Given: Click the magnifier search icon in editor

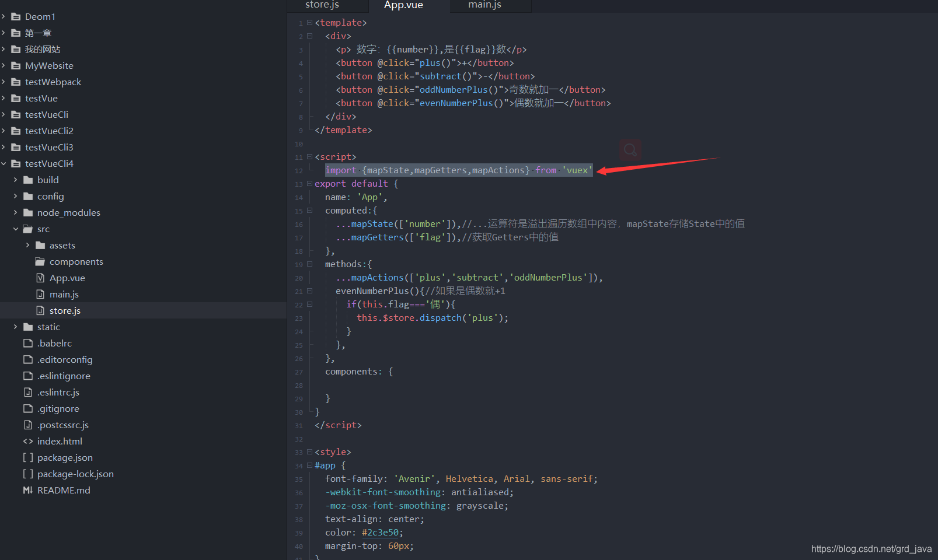Looking at the screenshot, I should click(x=630, y=150).
